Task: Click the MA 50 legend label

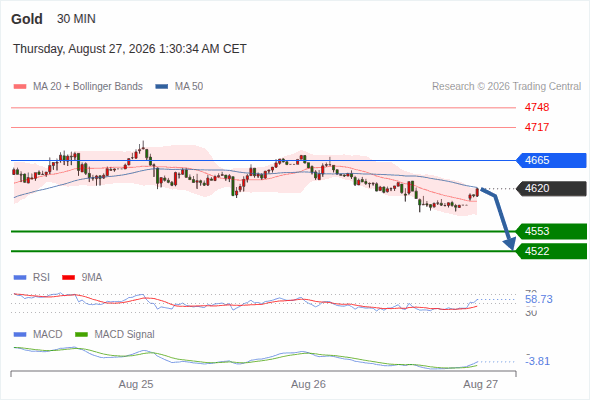Action: click(189, 87)
